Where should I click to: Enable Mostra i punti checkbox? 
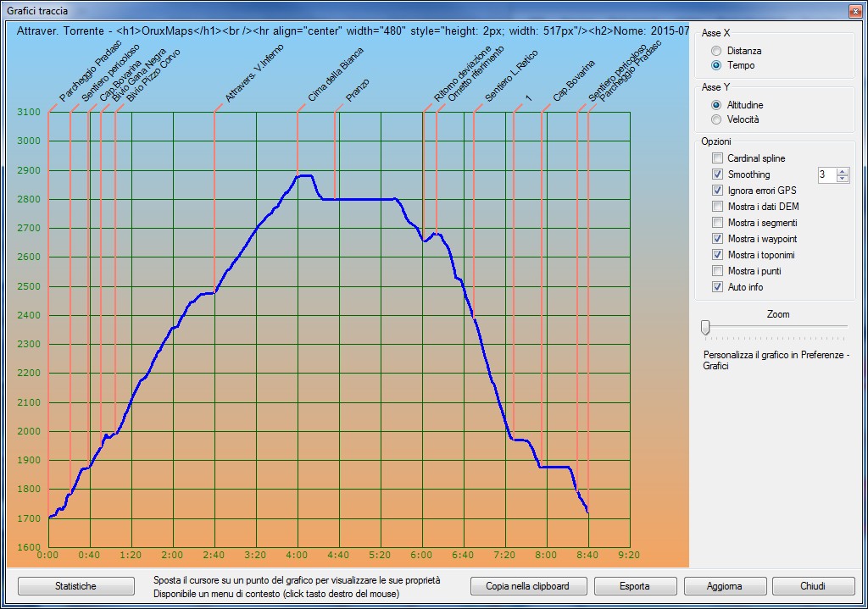click(x=718, y=271)
